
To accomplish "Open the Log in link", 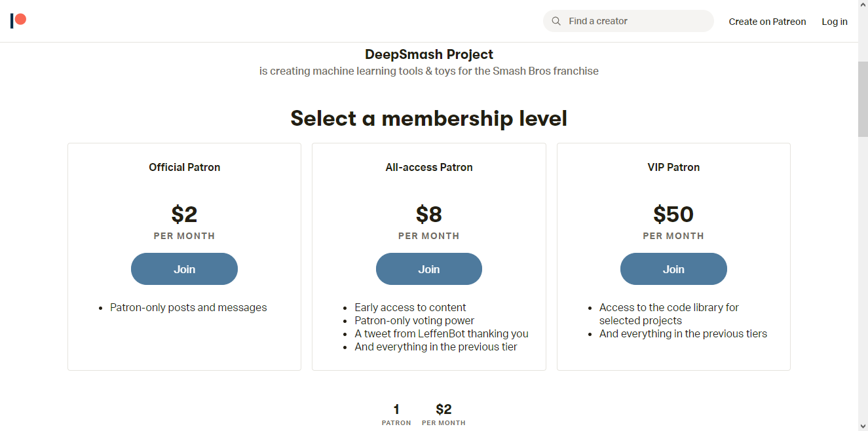I will point(835,22).
